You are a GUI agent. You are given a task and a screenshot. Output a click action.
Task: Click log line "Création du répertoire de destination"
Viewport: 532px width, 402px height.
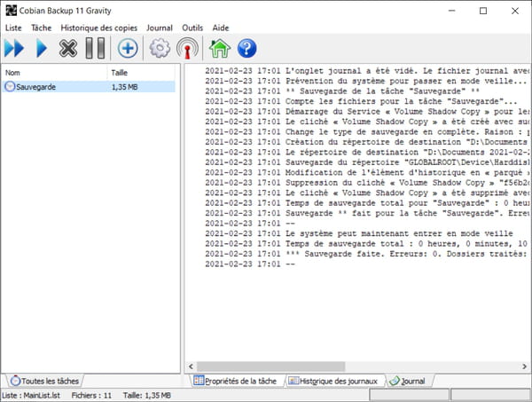tap(367, 142)
